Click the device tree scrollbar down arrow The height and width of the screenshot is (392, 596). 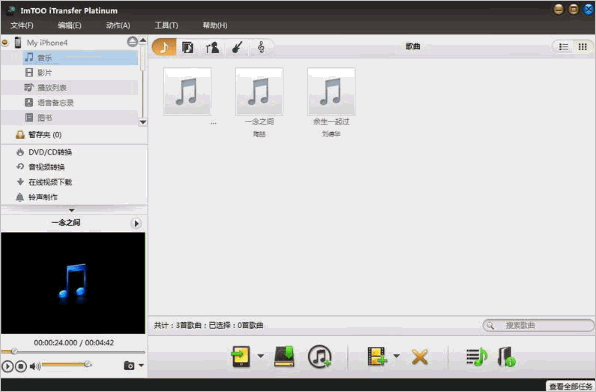point(143,122)
